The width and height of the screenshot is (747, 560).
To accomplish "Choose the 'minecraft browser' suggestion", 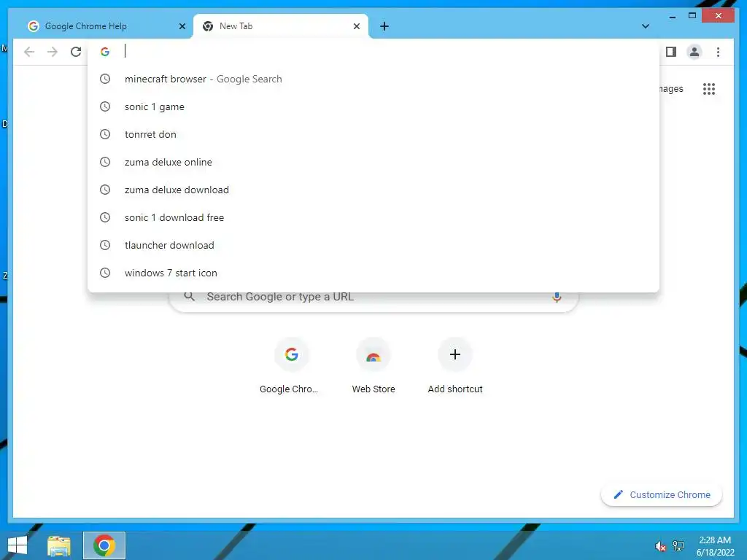I will (x=373, y=79).
